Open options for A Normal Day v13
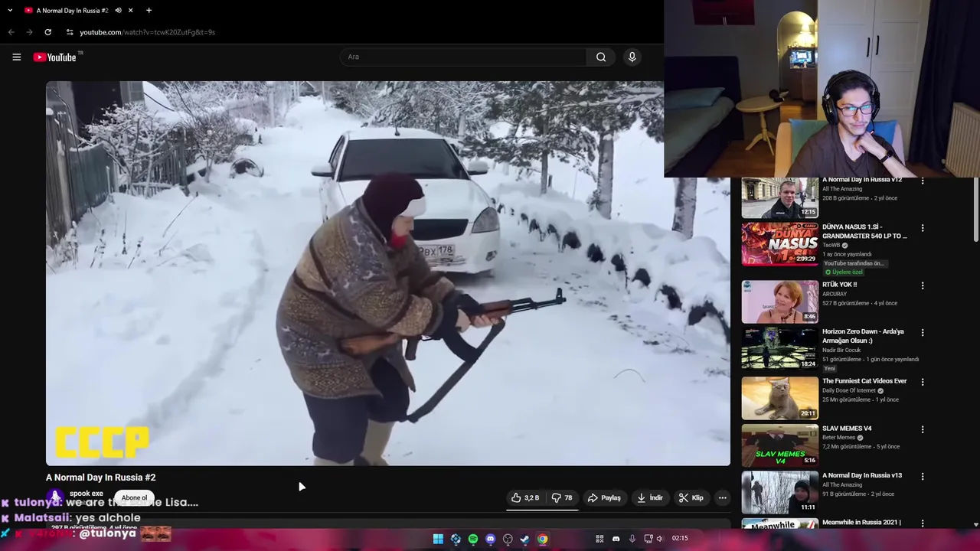980x551 pixels. coord(923,476)
